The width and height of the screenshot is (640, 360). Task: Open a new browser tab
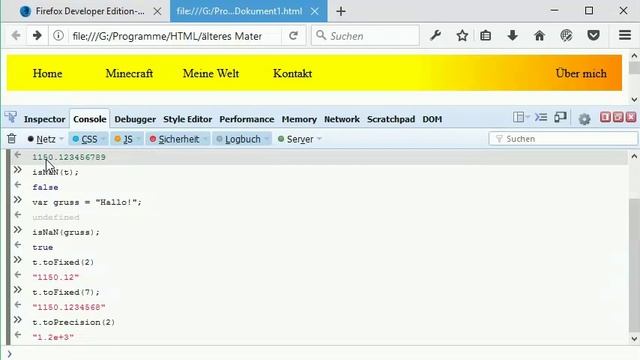click(341, 11)
